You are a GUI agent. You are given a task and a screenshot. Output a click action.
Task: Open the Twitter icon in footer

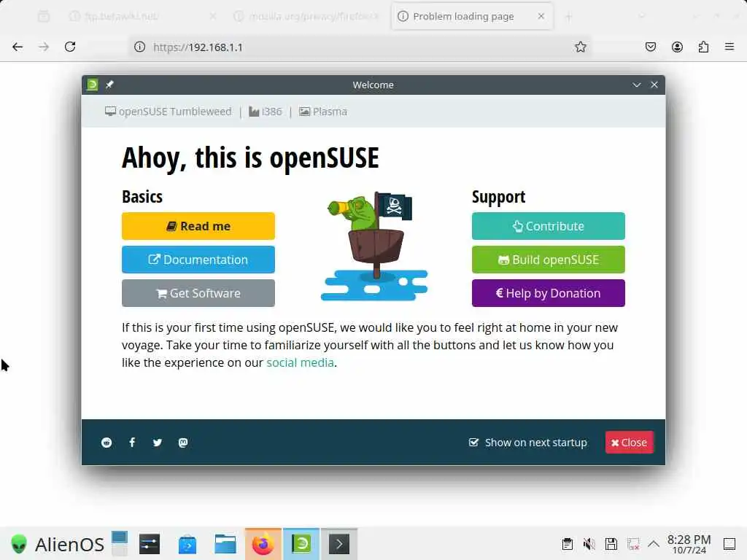(158, 443)
